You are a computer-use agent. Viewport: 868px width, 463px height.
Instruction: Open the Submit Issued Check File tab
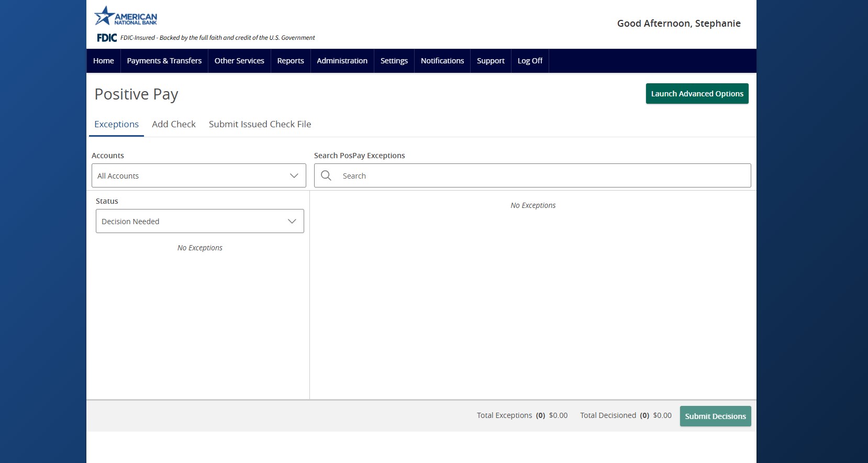tap(260, 124)
